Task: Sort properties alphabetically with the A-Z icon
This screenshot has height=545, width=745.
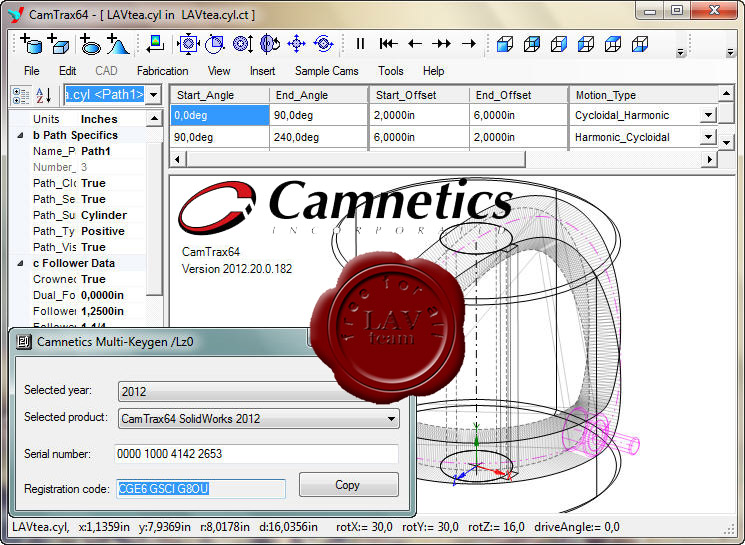Action: (44, 96)
